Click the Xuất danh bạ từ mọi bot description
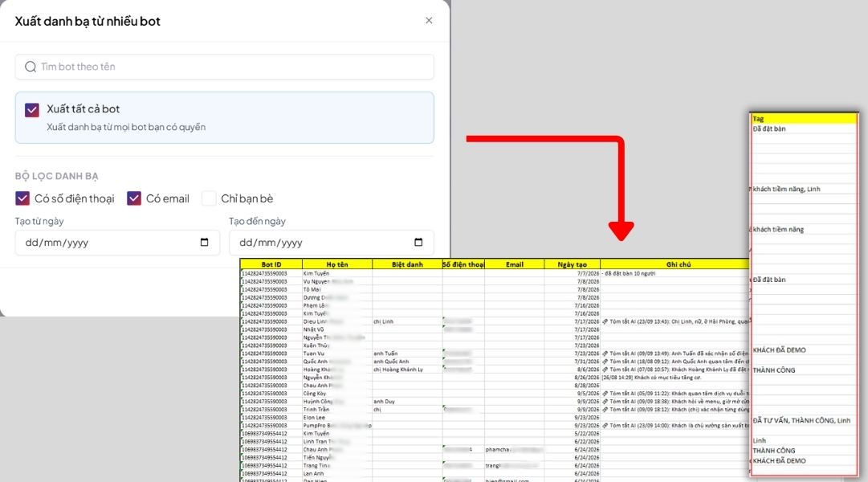 click(126, 127)
